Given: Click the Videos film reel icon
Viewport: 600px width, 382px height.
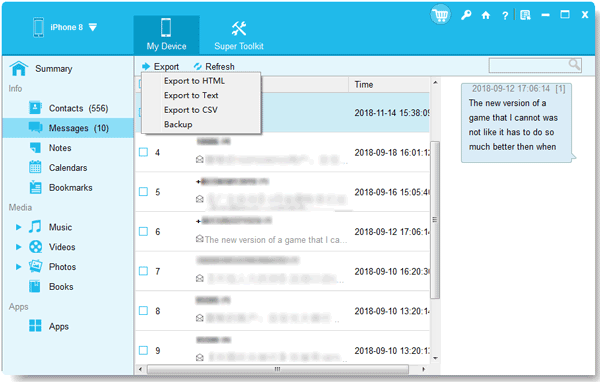Looking at the screenshot, I should pyautogui.click(x=36, y=247).
